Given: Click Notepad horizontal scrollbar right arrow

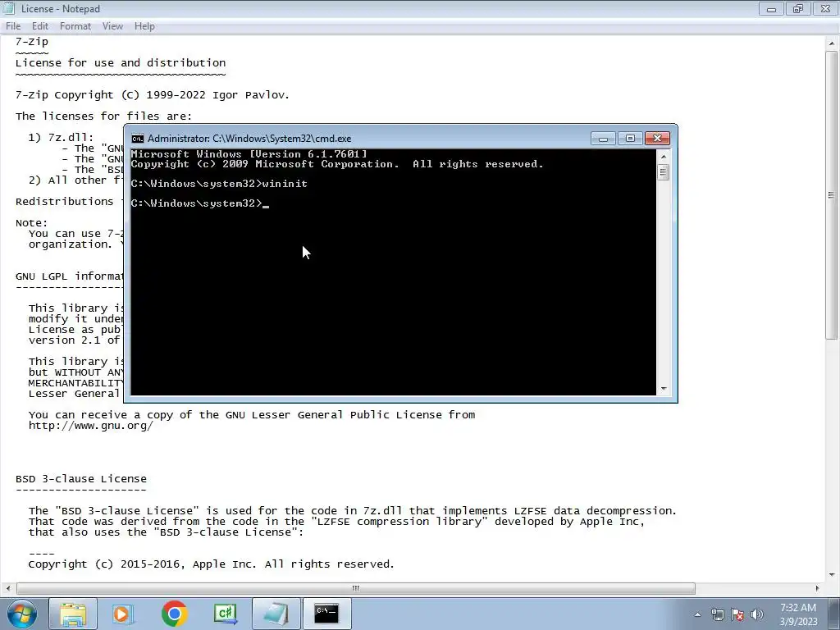Looking at the screenshot, I should [818, 588].
